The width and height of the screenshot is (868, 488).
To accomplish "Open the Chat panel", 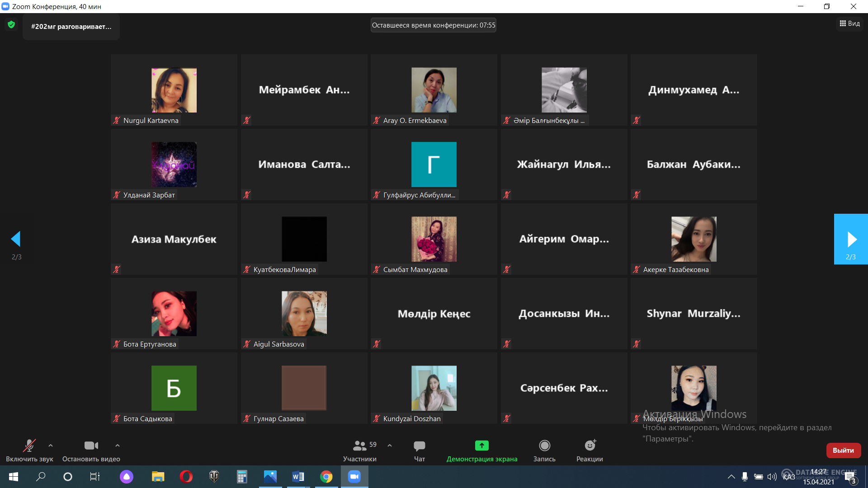I will click(x=419, y=446).
